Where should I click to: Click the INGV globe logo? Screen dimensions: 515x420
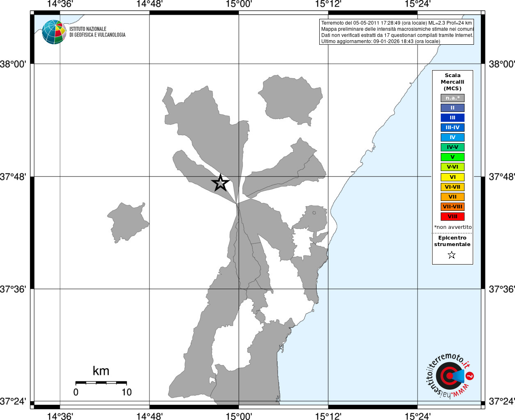[54, 32]
